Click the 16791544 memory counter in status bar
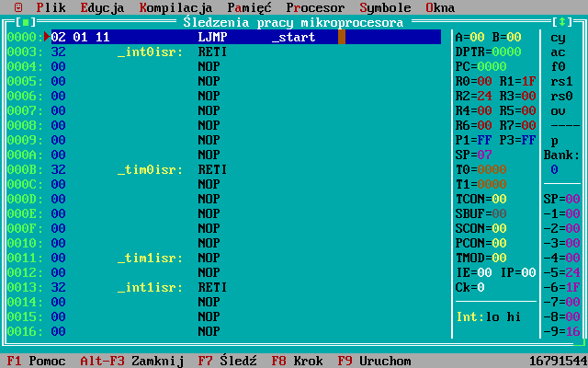The image size is (588, 368). pos(558,361)
